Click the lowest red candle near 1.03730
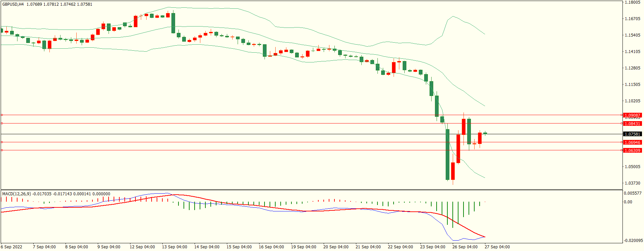The image size is (644, 251). [x=453, y=171]
